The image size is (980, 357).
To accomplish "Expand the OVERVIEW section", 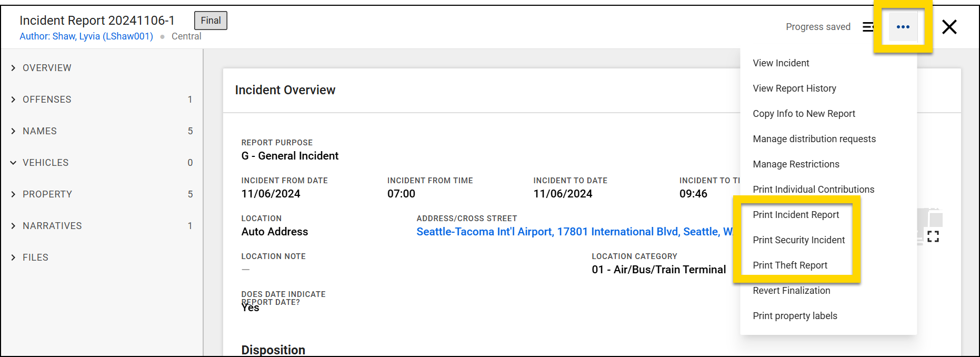I will pyautogui.click(x=47, y=67).
